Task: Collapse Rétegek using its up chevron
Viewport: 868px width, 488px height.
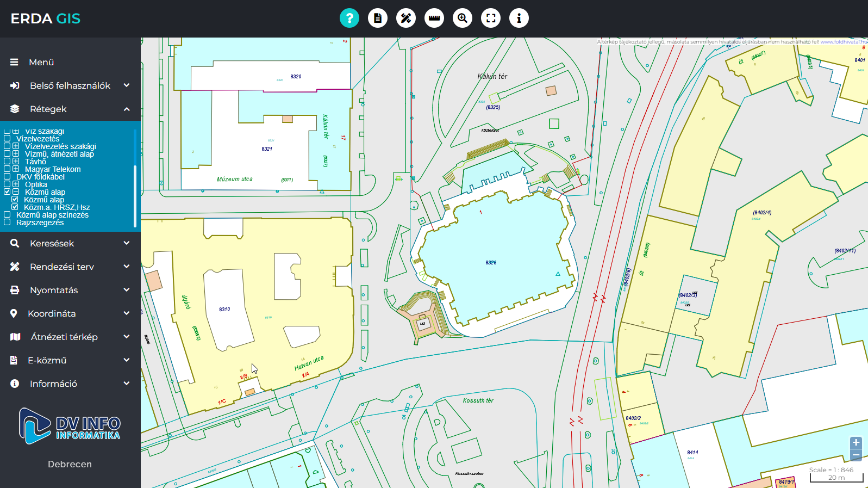Action: [x=127, y=109]
